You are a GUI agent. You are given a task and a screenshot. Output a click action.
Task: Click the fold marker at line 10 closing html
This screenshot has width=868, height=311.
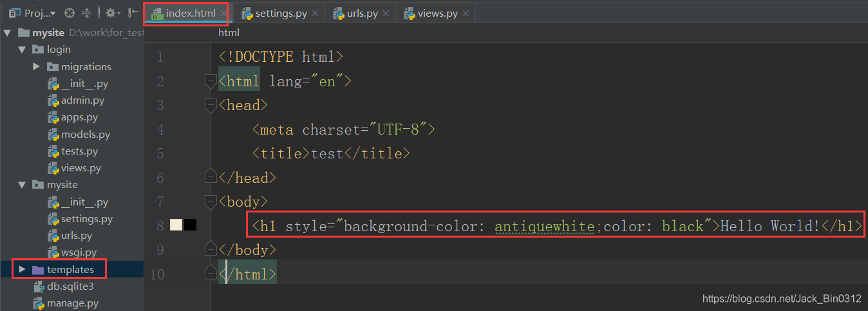pyautogui.click(x=210, y=274)
